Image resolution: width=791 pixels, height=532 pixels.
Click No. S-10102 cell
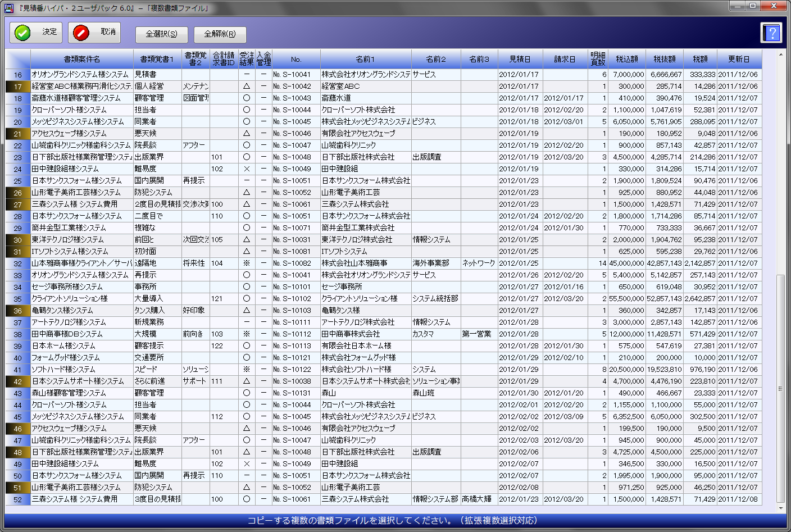pos(296,299)
